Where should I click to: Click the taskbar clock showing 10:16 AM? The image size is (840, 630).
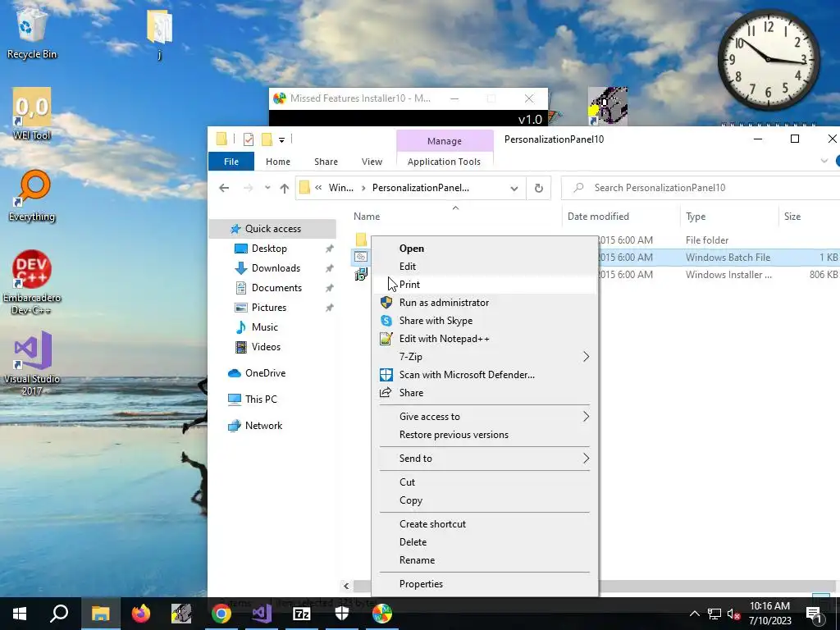[x=769, y=614]
